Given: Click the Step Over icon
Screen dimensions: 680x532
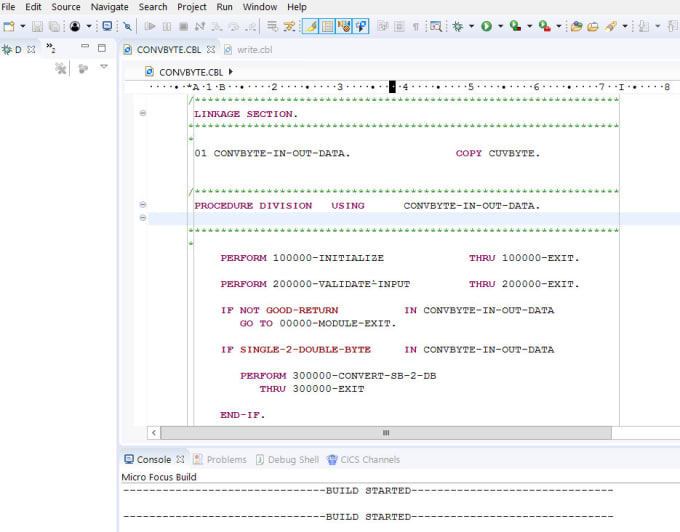Looking at the screenshot, I should click(x=233, y=26).
